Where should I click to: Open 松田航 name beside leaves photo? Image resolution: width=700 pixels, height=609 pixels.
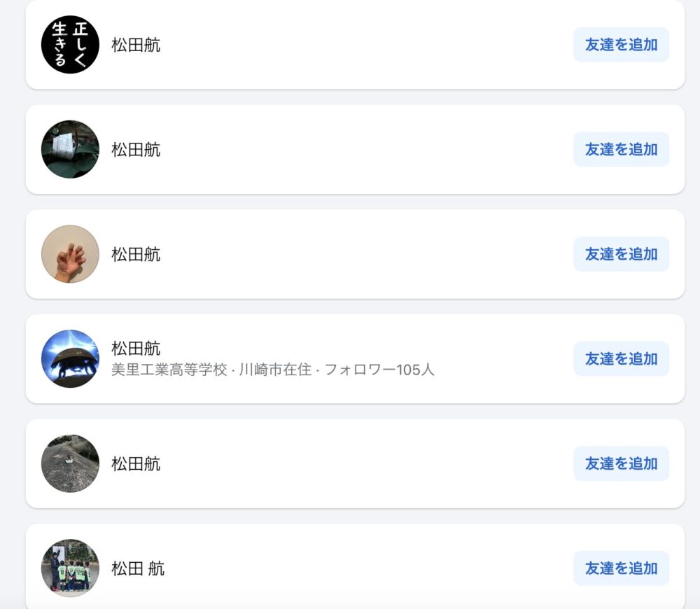pyautogui.click(x=136, y=150)
